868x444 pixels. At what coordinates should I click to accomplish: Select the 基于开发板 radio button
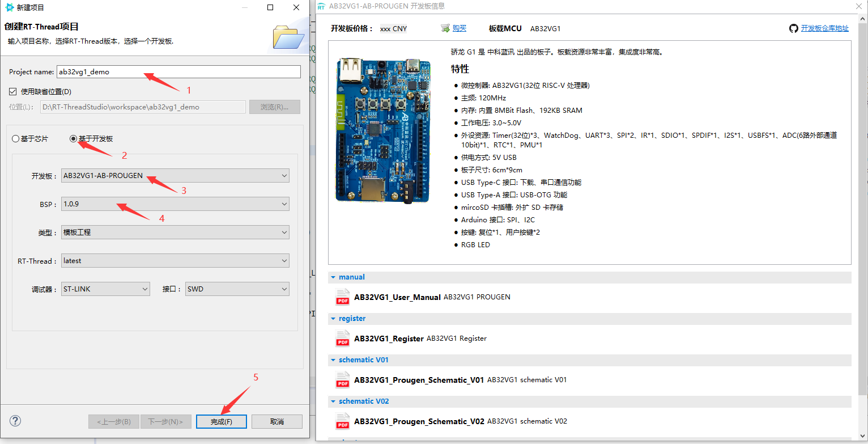pyautogui.click(x=73, y=139)
